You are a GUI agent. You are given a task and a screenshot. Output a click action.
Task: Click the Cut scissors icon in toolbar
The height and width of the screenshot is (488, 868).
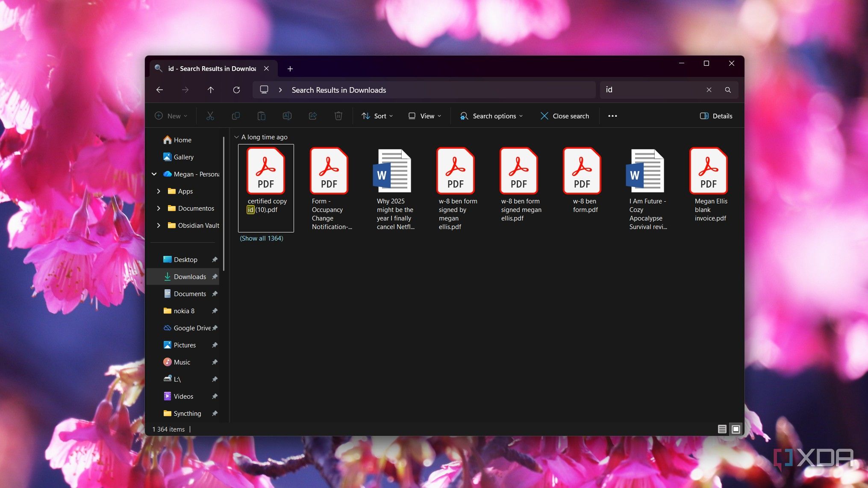[210, 116]
